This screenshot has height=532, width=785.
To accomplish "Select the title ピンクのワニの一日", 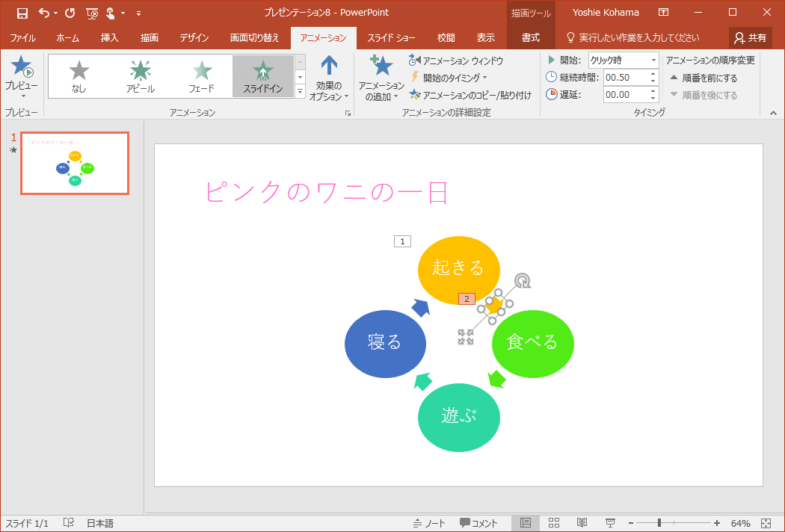I will click(x=327, y=193).
